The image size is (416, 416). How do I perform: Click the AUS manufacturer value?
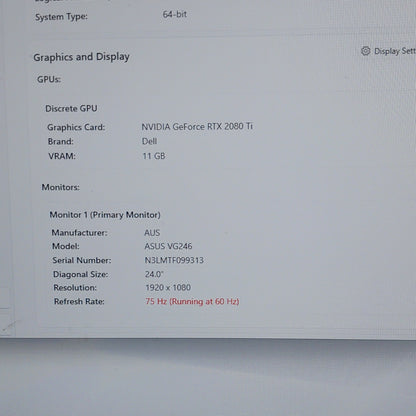coord(152,233)
